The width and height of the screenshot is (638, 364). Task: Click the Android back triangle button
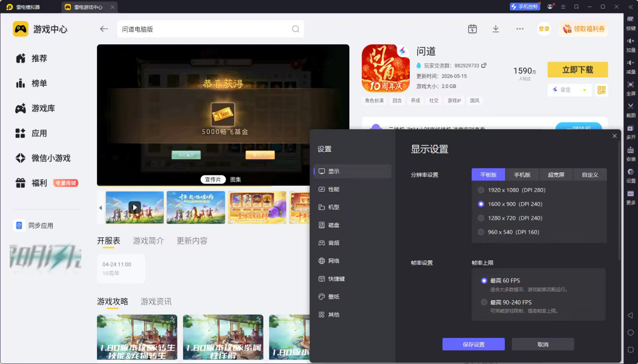[630, 315]
